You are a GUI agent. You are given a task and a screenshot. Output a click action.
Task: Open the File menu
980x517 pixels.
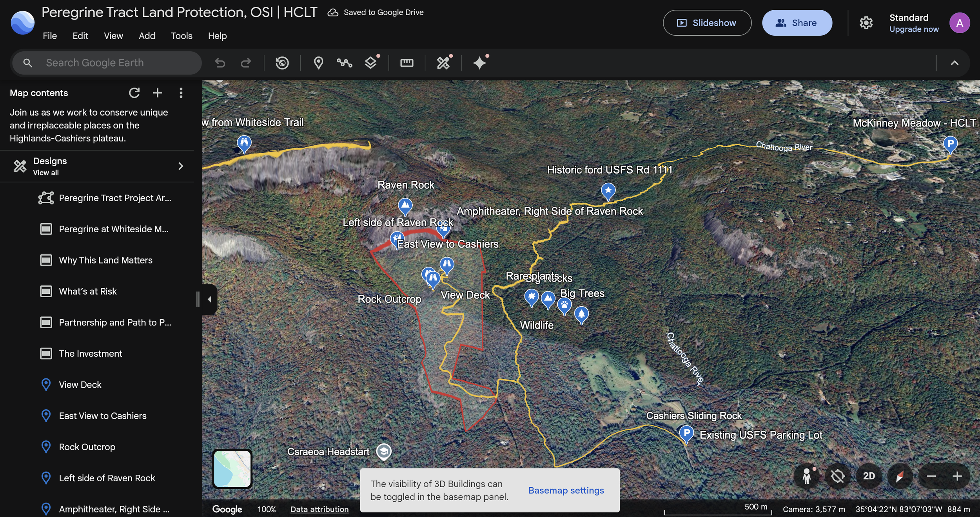49,36
